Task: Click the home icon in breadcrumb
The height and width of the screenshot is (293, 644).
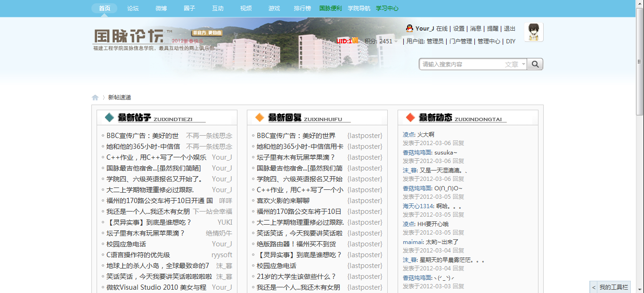Action: [95, 98]
